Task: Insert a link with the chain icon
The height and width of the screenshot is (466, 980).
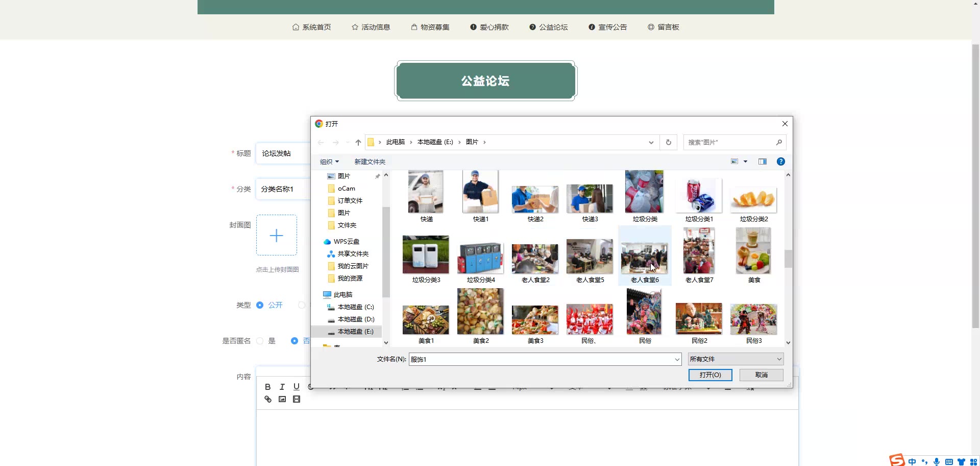Action: [267, 399]
